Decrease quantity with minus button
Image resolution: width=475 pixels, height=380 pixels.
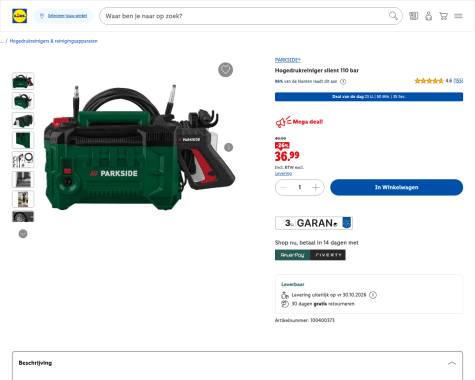click(284, 187)
